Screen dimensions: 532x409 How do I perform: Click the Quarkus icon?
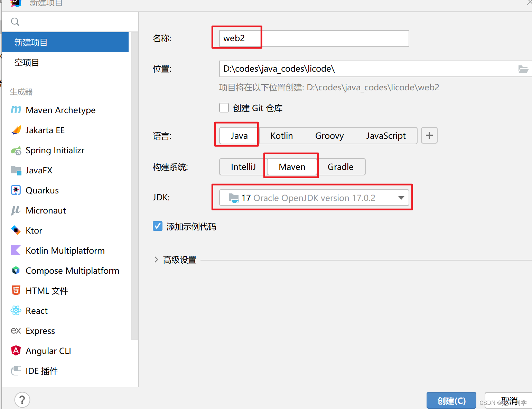tap(16, 190)
